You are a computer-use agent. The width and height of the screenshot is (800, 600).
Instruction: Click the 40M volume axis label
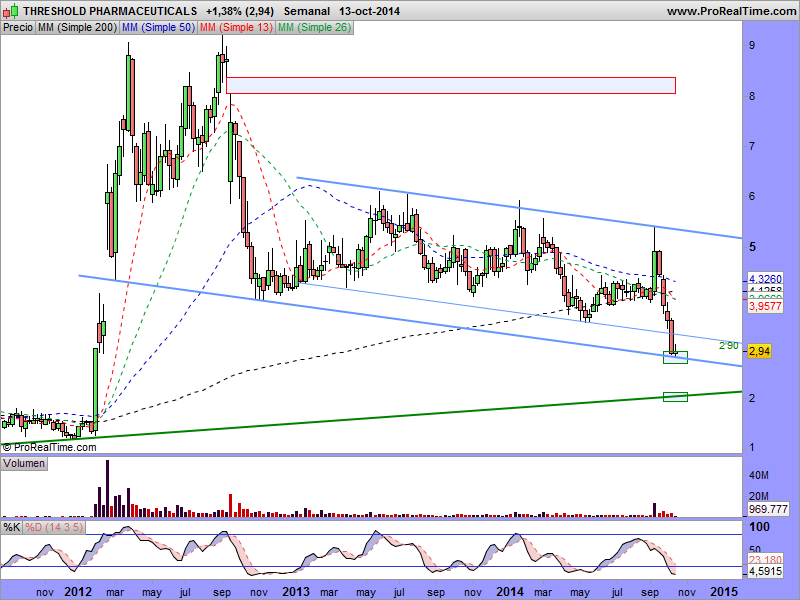759,476
